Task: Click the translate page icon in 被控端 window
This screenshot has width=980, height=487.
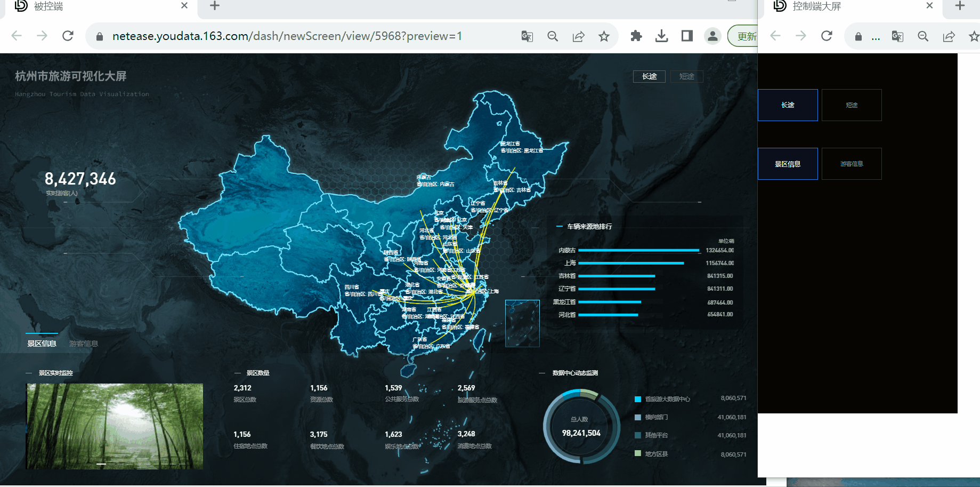Action: click(x=527, y=36)
